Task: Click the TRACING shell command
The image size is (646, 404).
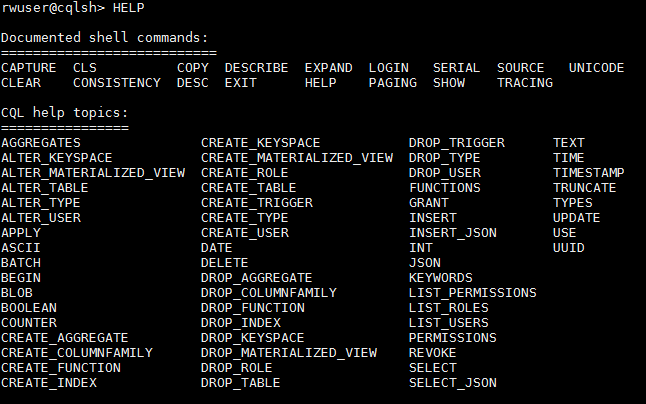Action: (525, 83)
